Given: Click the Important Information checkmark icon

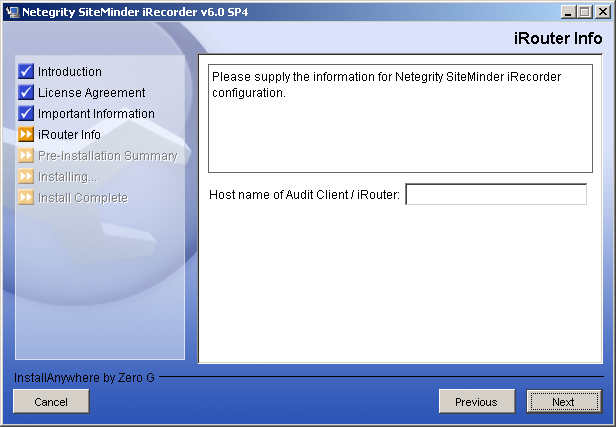Looking at the screenshot, I should [26, 114].
